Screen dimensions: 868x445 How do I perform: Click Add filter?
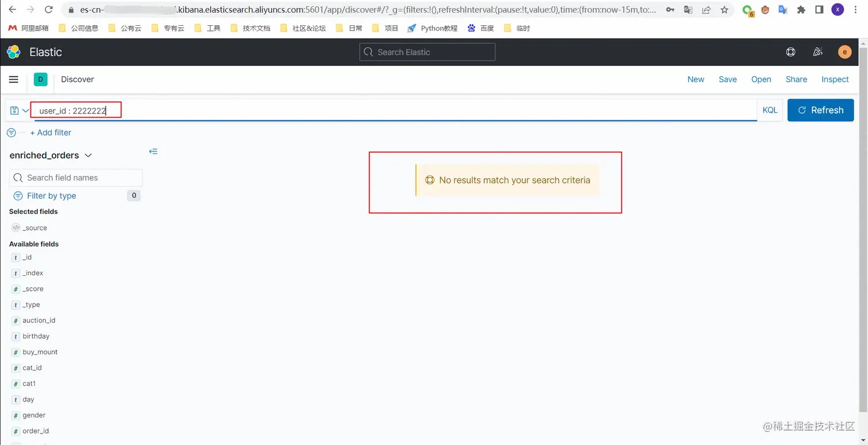click(51, 132)
